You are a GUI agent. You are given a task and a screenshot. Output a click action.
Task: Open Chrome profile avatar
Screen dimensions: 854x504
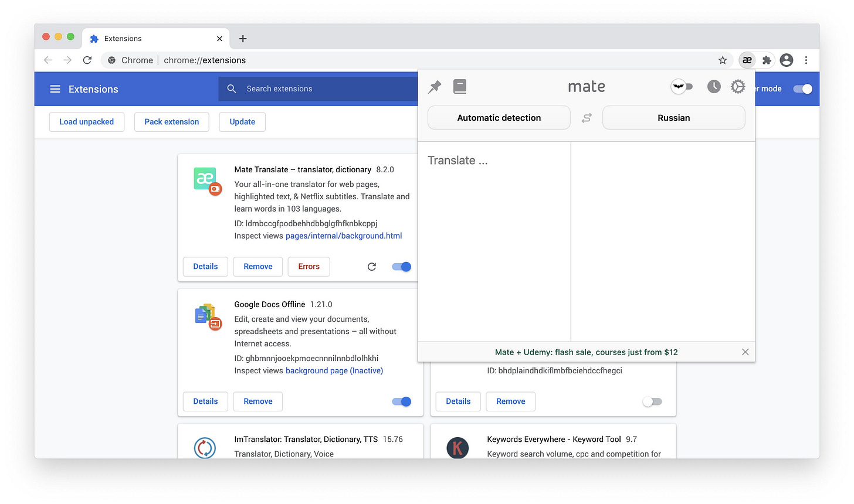(787, 60)
